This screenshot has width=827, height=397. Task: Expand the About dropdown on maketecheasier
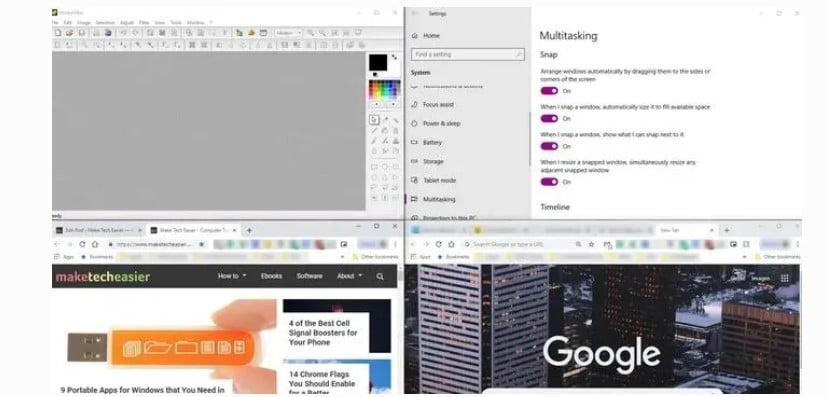coord(350,276)
